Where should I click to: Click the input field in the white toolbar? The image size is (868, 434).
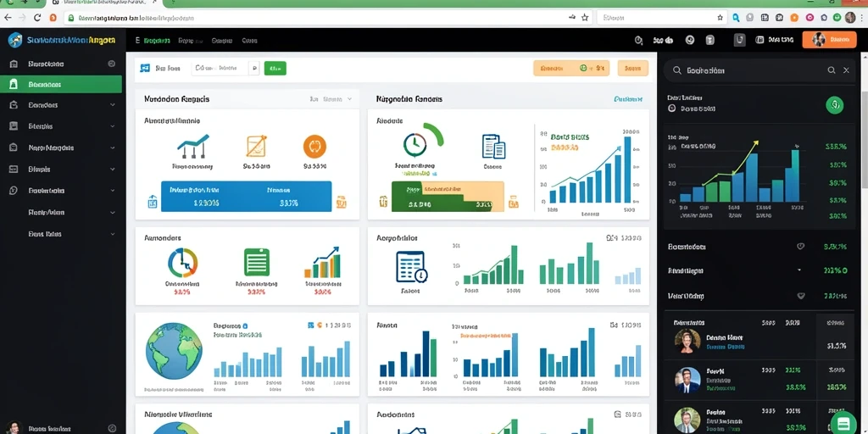coord(220,68)
